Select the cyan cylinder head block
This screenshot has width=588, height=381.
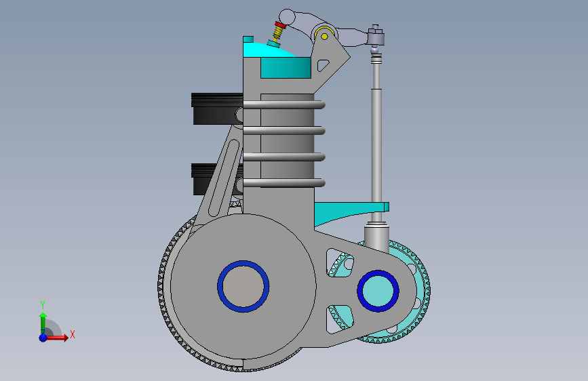pyautogui.click(x=286, y=68)
